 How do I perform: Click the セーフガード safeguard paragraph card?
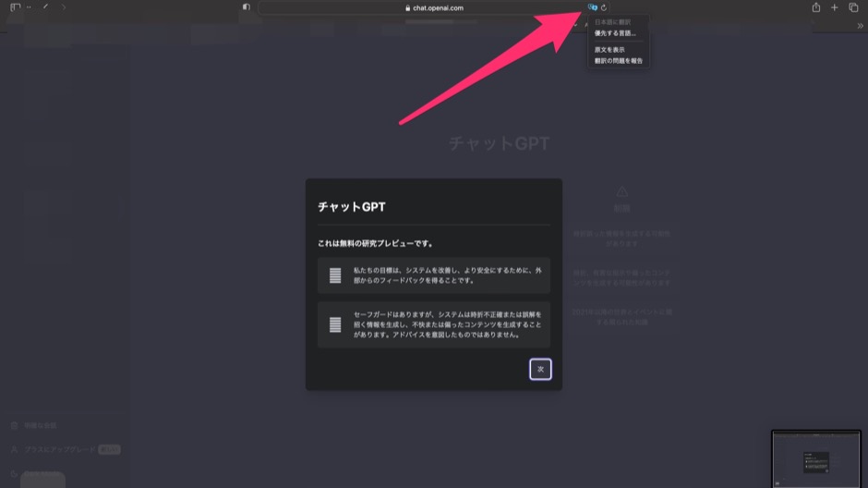pyautogui.click(x=434, y=324)
